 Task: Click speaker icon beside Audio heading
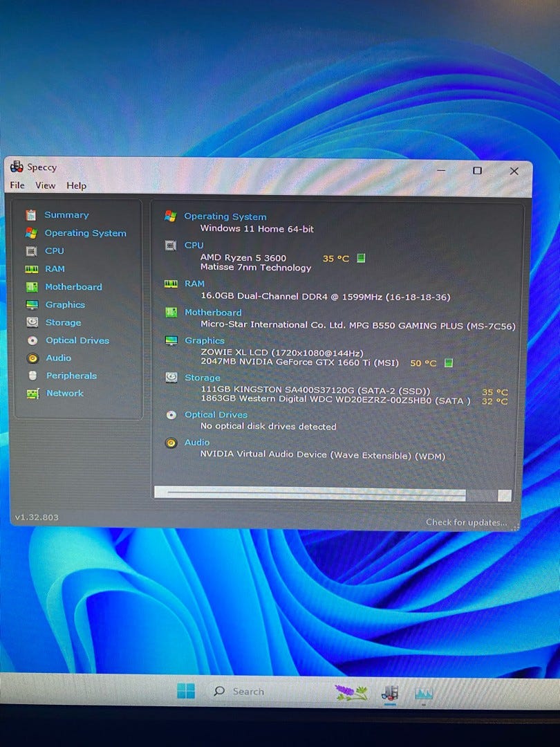(x=171, y=443)
